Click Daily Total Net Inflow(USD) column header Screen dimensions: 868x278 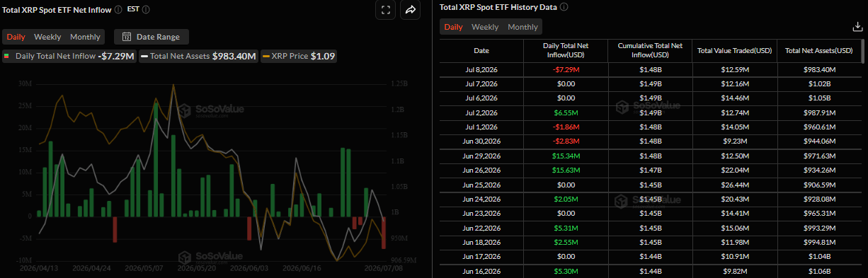pyautogui.click(x=566, y=51)
